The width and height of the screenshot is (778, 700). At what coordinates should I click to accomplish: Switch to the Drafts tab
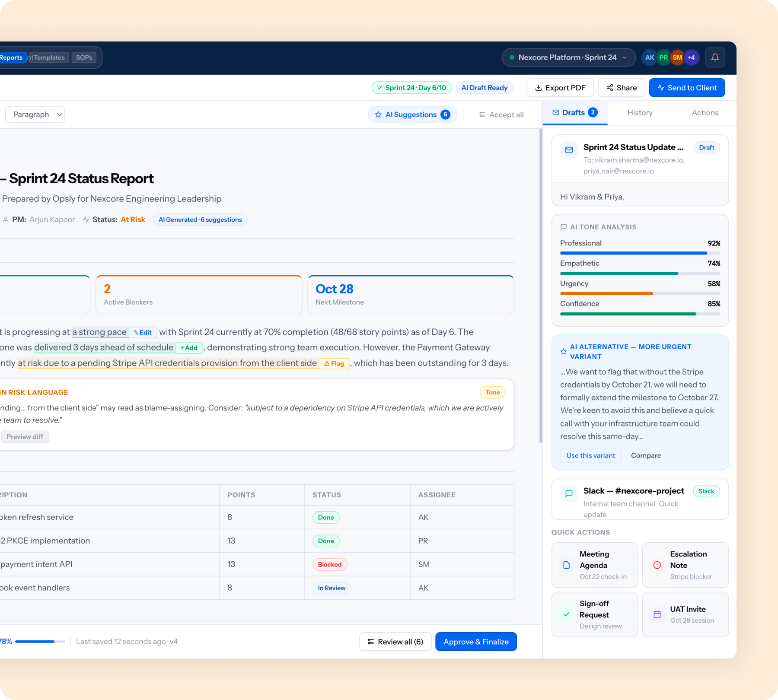click(575, 113)
